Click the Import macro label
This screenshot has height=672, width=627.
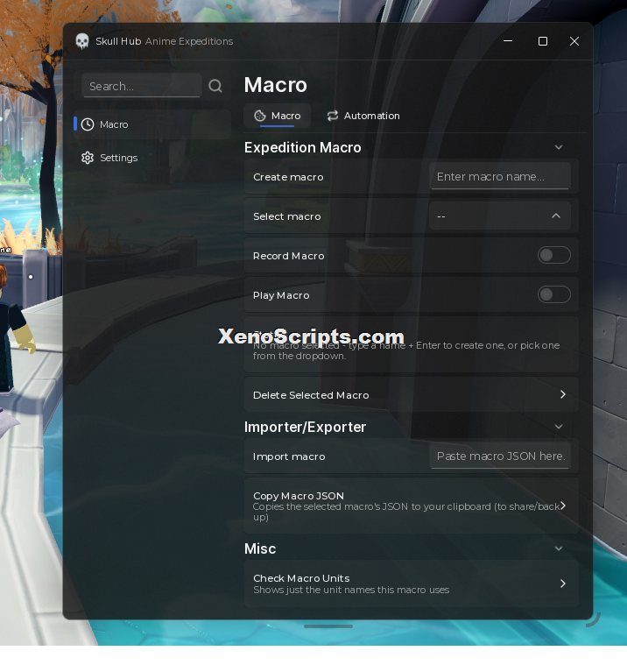coord(289,456)
